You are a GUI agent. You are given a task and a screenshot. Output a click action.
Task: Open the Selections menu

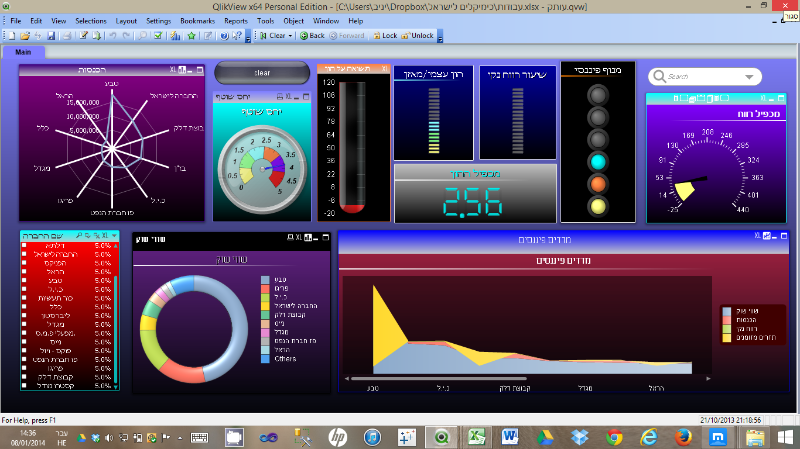coord(91,21)
